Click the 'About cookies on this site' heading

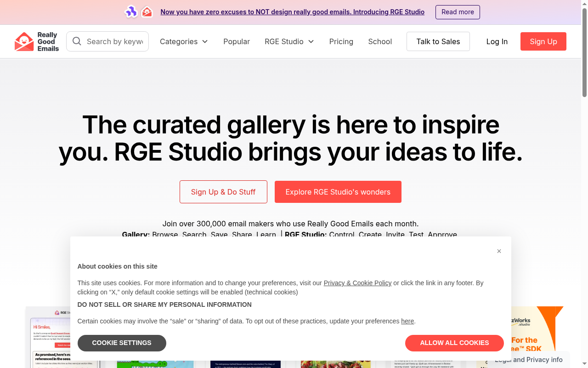pos(117,266)
